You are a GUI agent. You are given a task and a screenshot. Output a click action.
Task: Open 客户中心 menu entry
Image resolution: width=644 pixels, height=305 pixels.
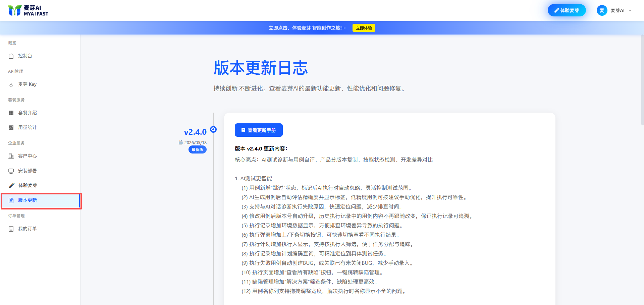[x=40, y=156]
